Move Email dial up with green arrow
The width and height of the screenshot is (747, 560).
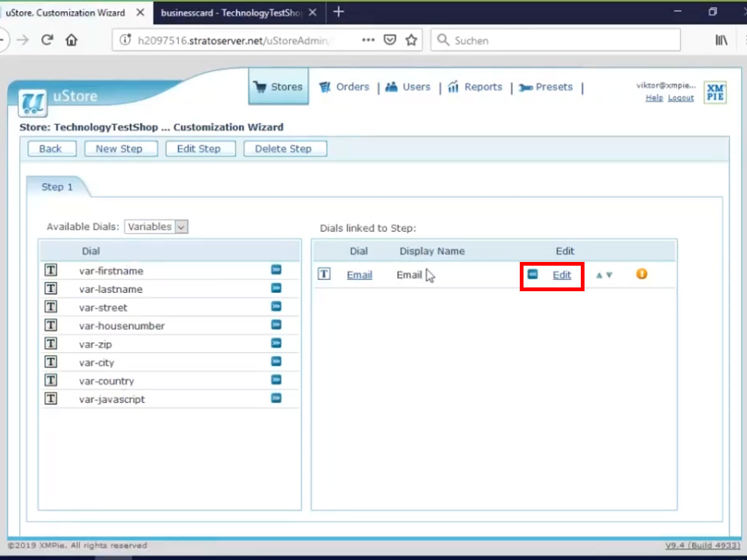pos(599,275)
